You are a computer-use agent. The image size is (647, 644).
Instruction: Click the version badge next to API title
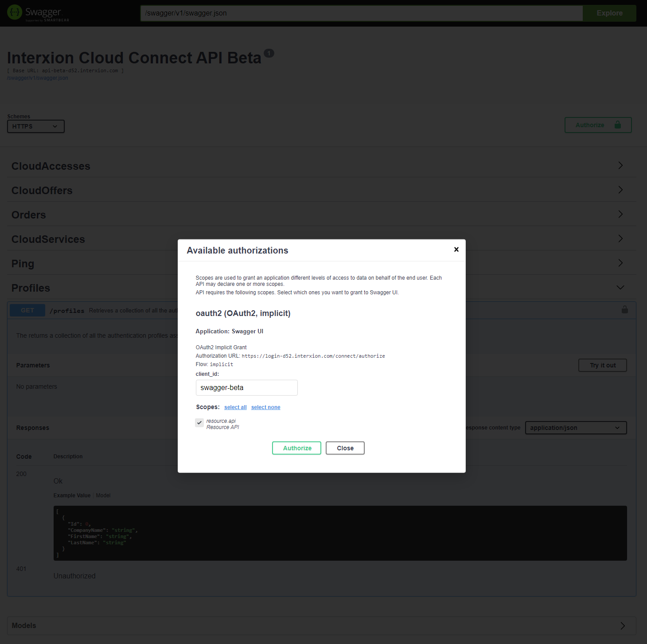pos(269,53)
